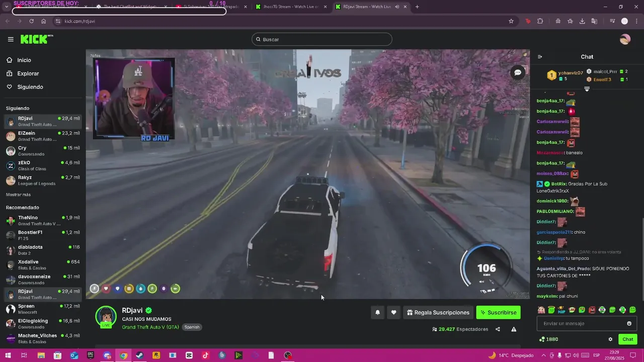Open Siguiendo in the sidebar
The image size is (644, 362).
coord(30,87)
